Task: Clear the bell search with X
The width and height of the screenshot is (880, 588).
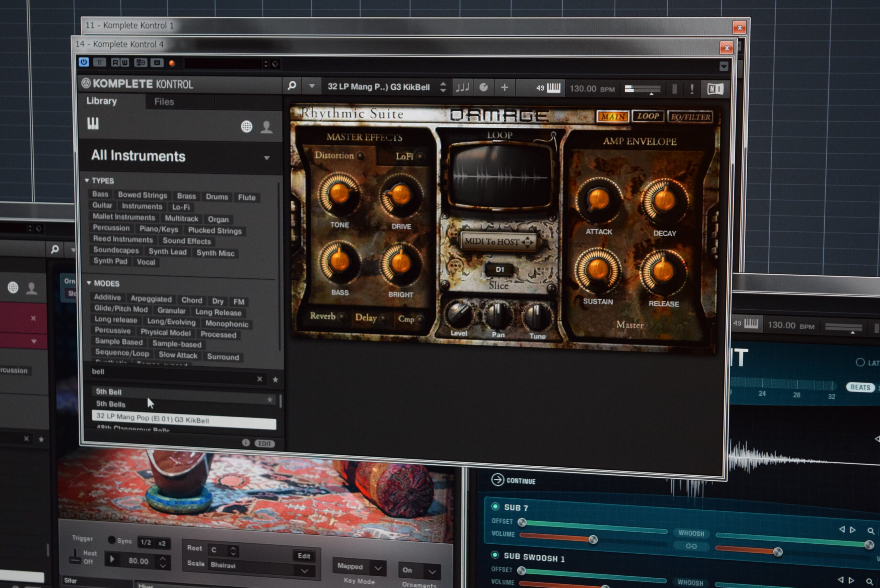Action: pos(260,379)
